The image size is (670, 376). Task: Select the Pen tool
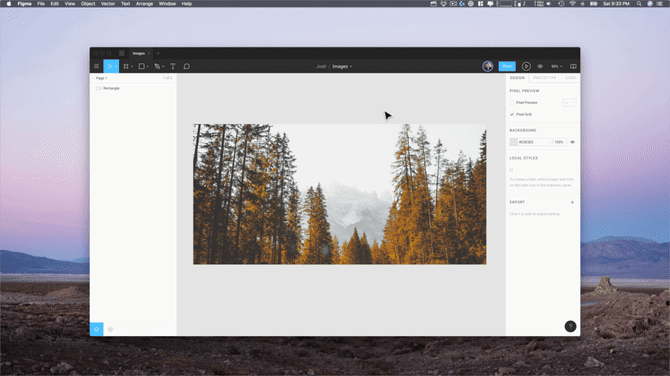pos(159,66)
